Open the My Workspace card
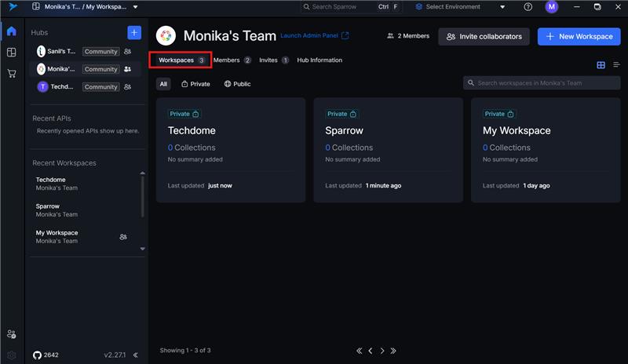 click(546, 150)
